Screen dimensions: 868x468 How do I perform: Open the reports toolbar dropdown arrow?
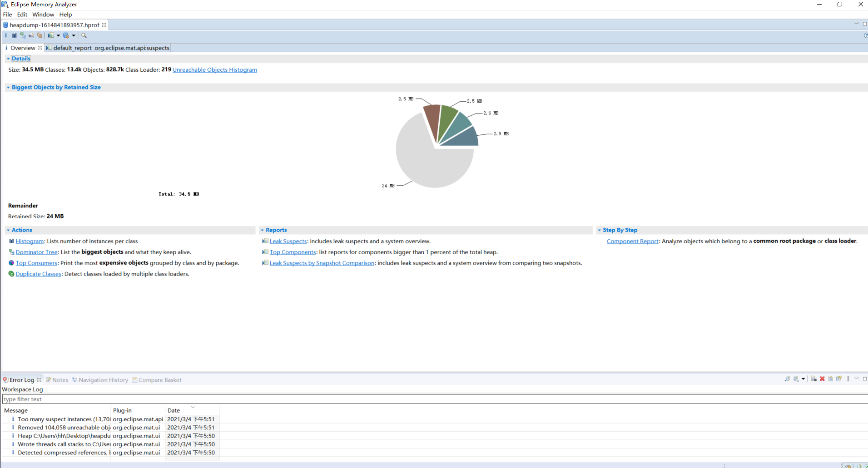58,35
